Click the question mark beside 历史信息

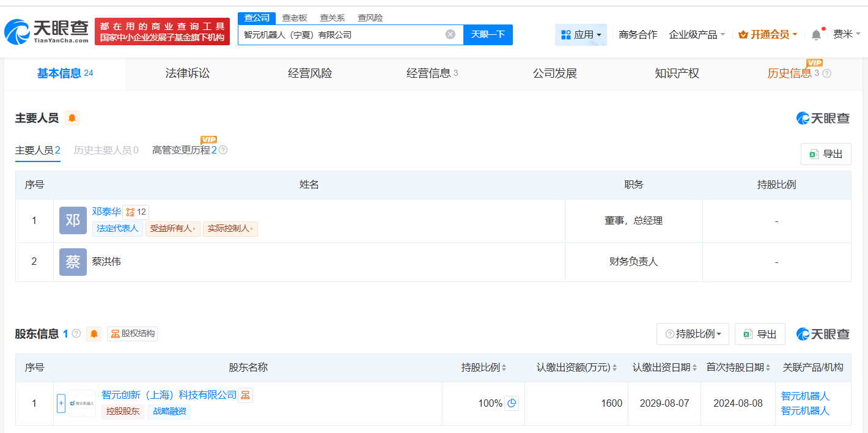click(x=827, y=73)
